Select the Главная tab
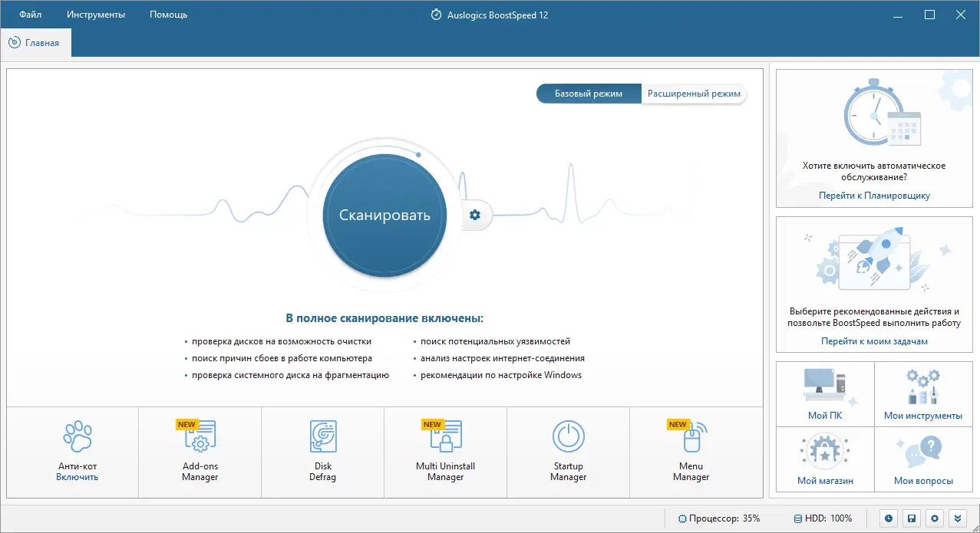The width and height of the screenshot is (980, 533). click(x=35, y=43)
